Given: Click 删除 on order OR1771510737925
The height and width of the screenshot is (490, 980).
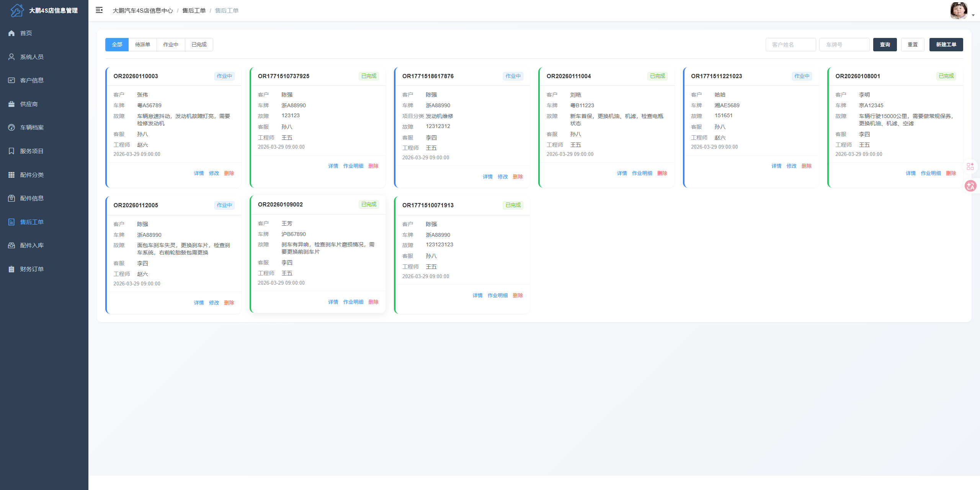Looking at the screenshot, I should 373,166.
